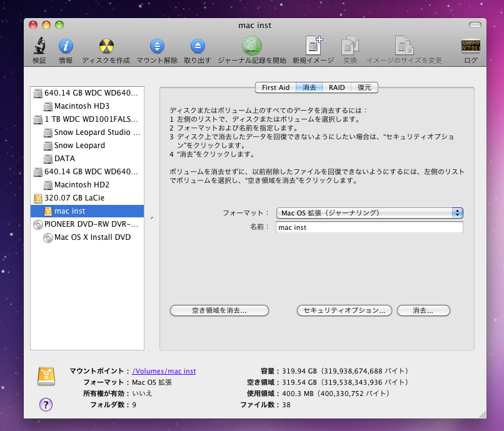Click the split pane divider handle

[x=152, y=218]
